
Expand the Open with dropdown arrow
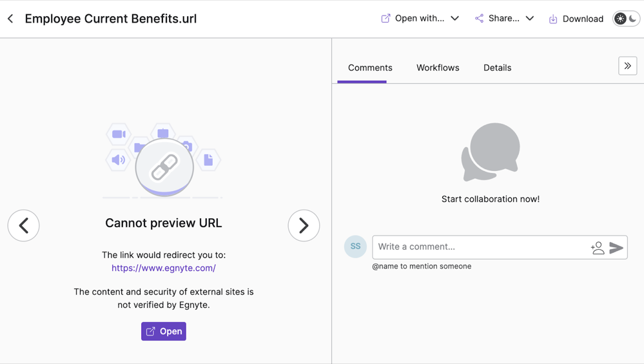pyautogui.click(x=454, y=19)
